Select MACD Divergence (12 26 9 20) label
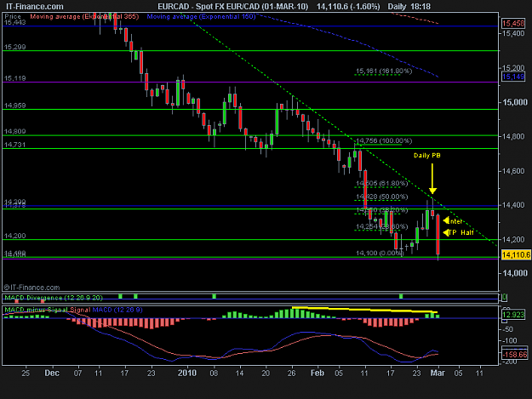532x399 pixels. [54, 298]
